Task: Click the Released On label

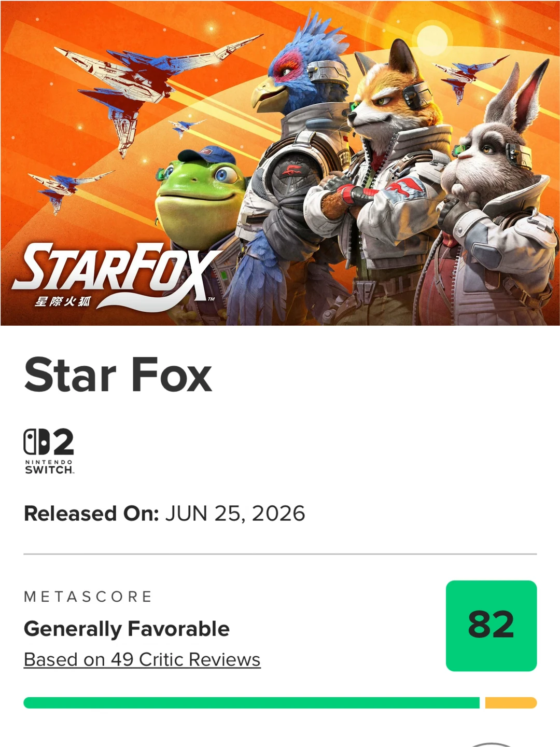Action: pos(91,514)
